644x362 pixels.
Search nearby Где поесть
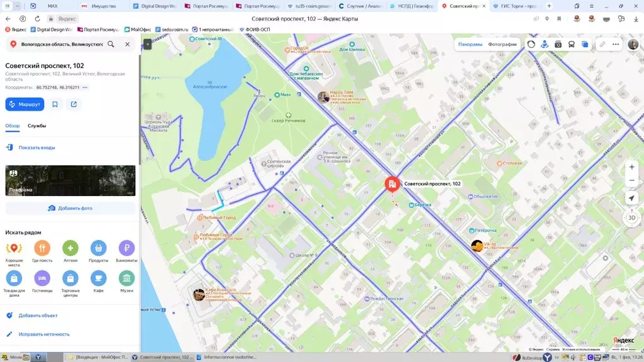(42, 251)
